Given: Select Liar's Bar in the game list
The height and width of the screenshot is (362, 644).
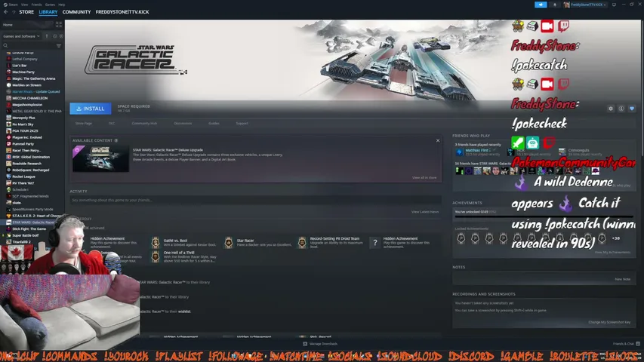Looking at the screenshot, I should pos(20,66).
